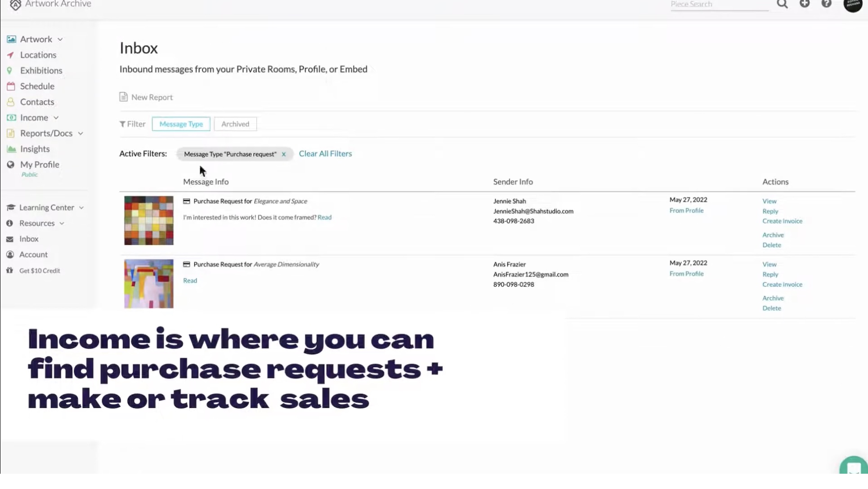Viewport: 868px width, 489px height.
Task: Click the Learning Center graduation cap icon
Action: [11, 207]
